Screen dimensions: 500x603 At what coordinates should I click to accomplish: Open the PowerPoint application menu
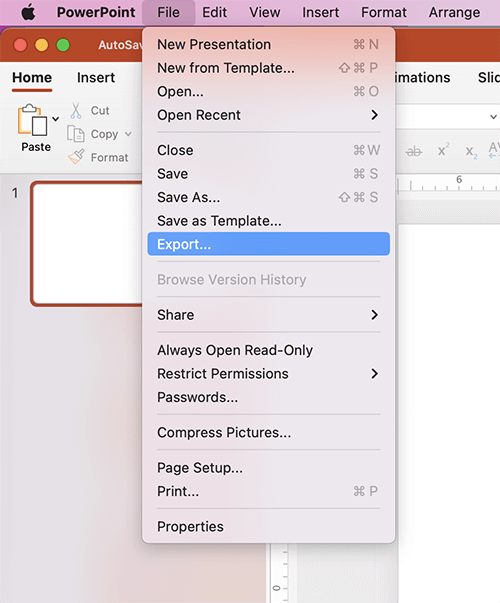(x=96, y=12)
